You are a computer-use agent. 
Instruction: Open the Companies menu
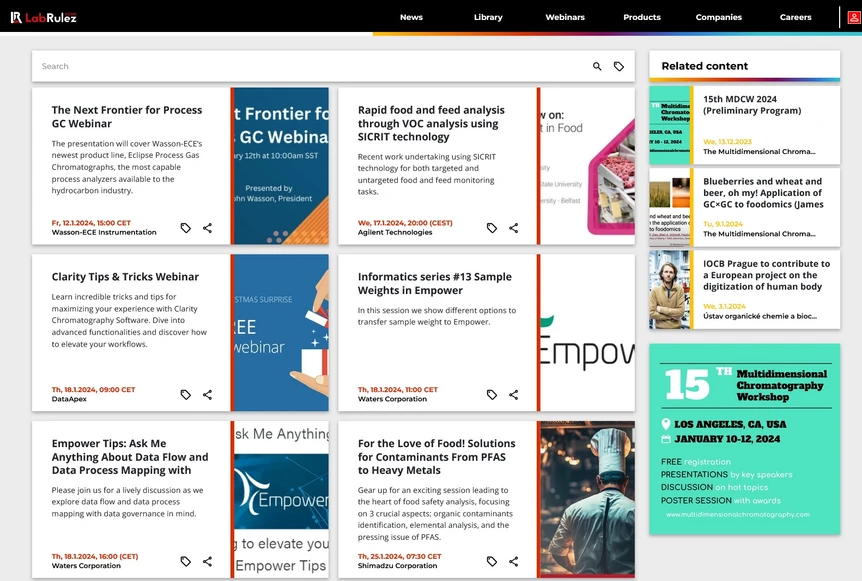click(719, 17)
